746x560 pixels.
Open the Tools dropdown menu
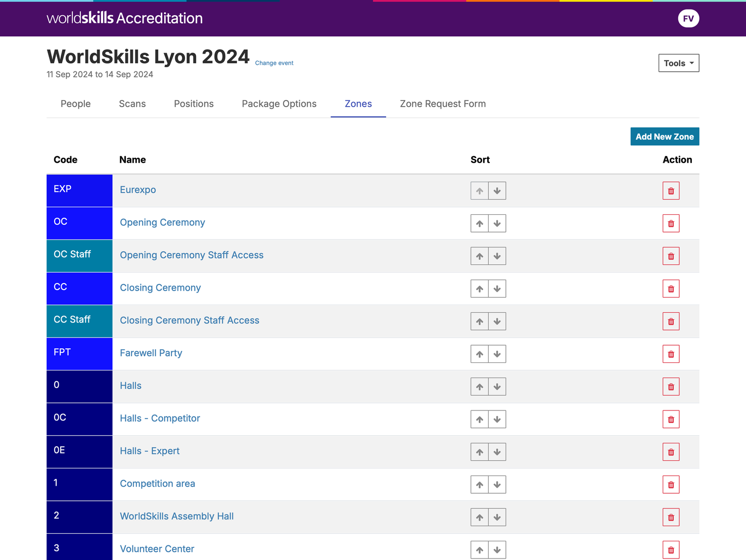tap(679, 63)
